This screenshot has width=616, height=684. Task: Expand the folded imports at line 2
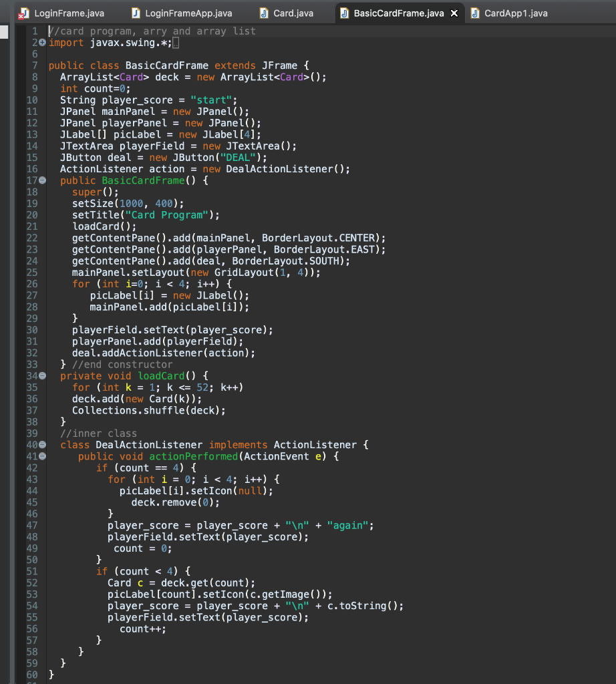coord(42,43)
